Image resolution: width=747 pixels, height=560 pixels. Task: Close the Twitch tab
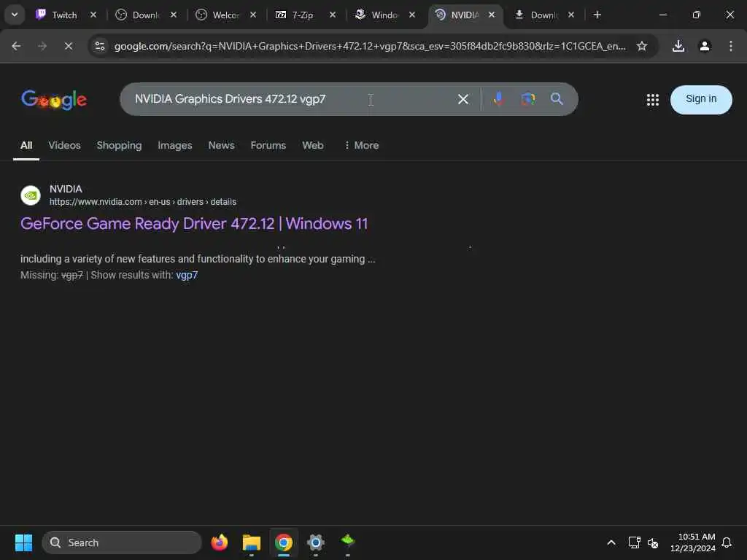click(93, 15)
